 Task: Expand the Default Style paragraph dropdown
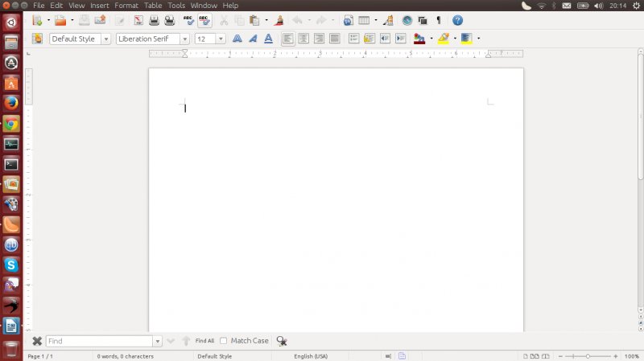point(106,39)
